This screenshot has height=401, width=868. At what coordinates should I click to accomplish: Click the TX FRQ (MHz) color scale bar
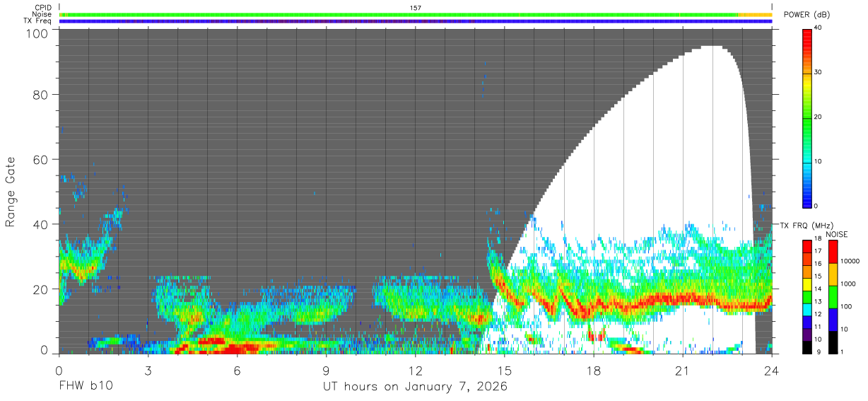tap(807, 296)
